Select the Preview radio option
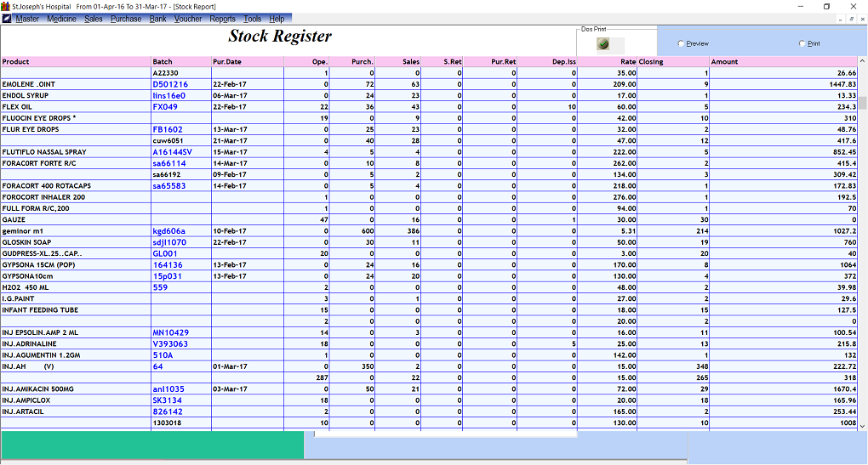The height and width of the screenshot is (465, 868). pyautogui.click(x=681, y=43)
